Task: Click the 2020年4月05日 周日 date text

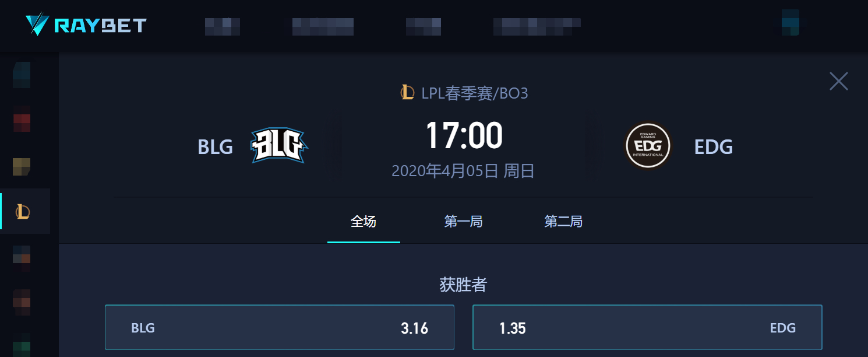Action: point(463,171)
